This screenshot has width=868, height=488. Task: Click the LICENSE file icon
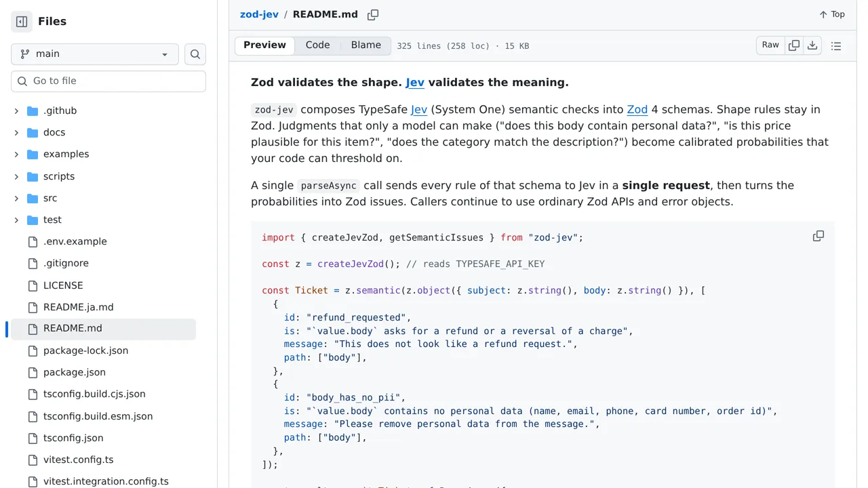pyautogui.click(x=33, y=285)
